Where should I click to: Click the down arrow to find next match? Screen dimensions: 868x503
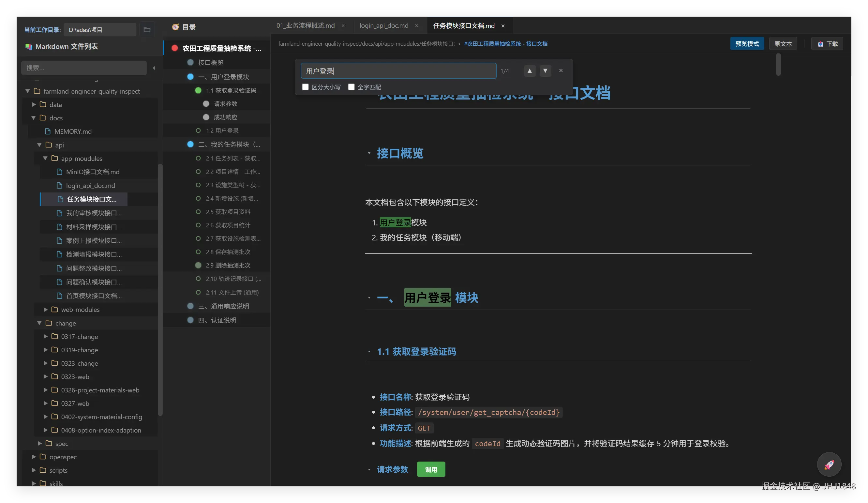(x=545, y=71)
